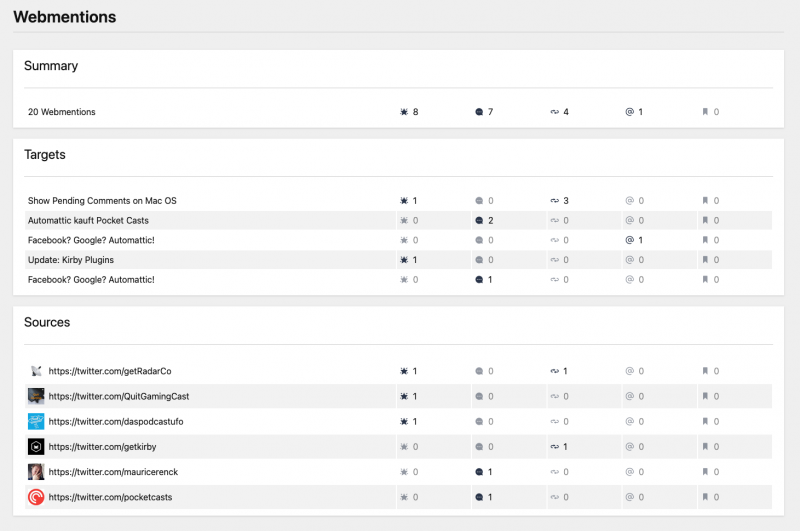Click the mauricerenck profile photo
800x531 pixels.
tap(36, 472)
